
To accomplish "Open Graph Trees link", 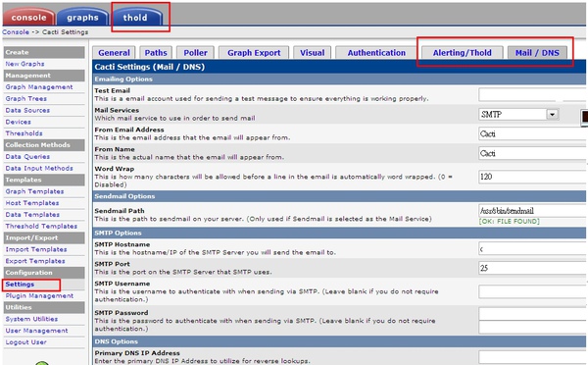I will tap(25, 99).
